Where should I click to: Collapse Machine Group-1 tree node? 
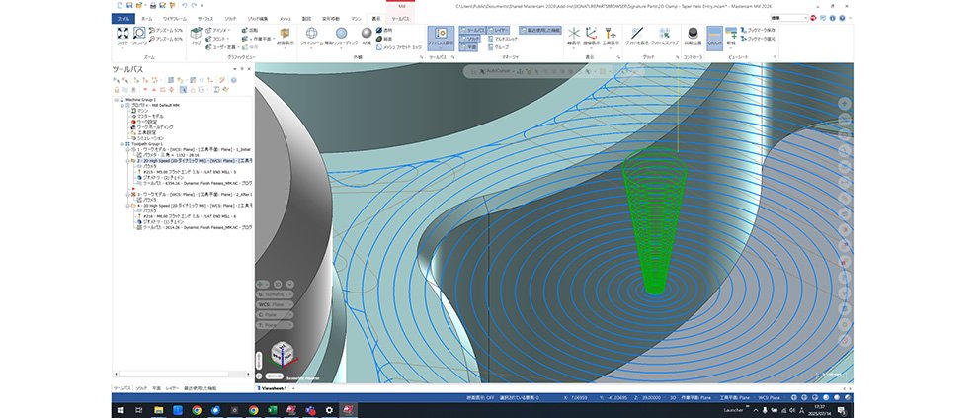point(117,100)
